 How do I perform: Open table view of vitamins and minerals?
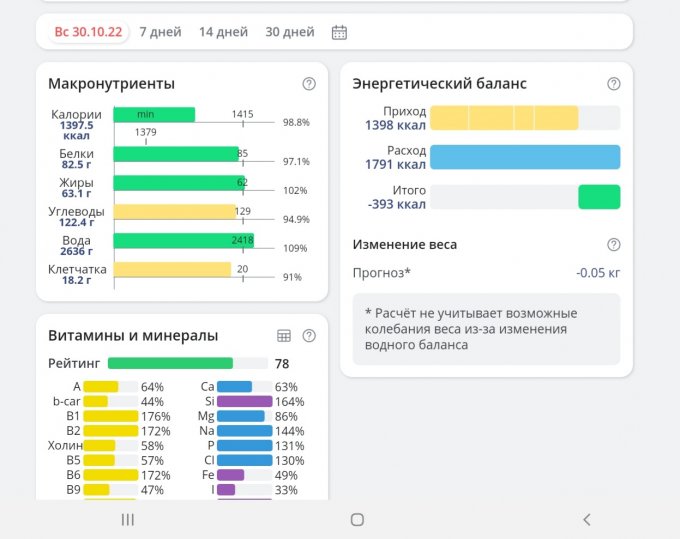284,336
